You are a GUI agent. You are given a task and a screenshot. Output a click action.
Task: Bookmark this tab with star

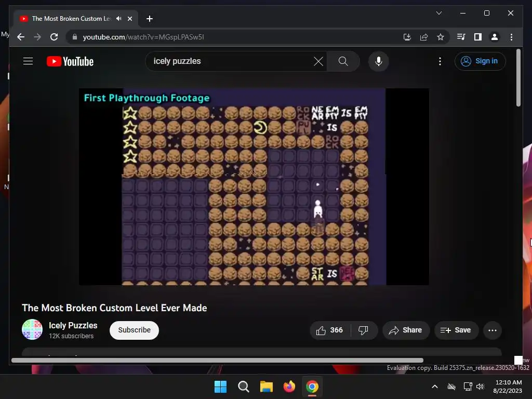click(x=441, y=37)
